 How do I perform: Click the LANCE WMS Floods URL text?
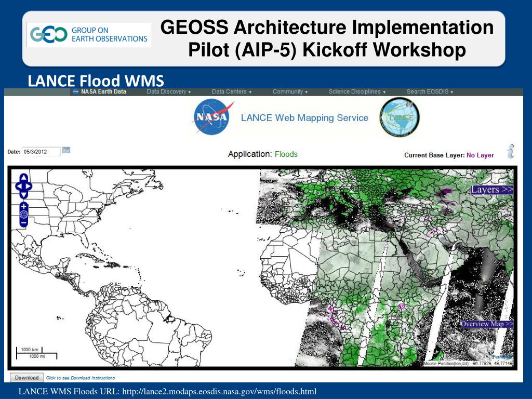pyautogui.click(x=167, y=391)
